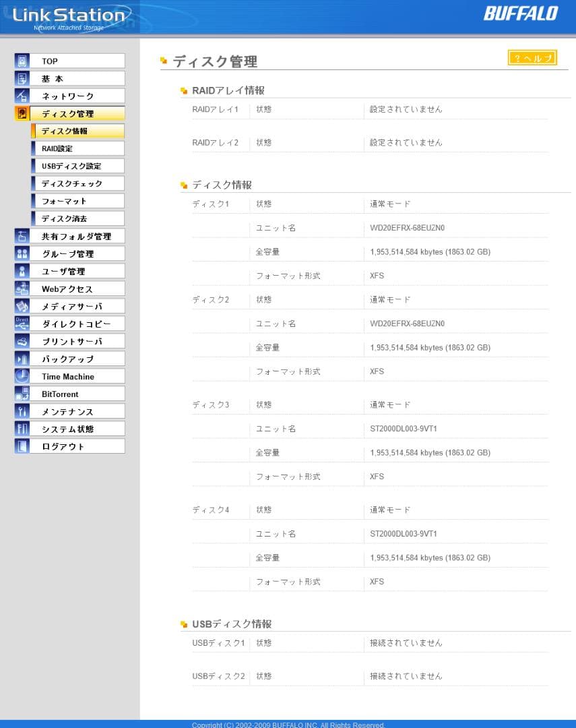
Task: Open the ヘルプ help button
Action: click(x=532, y=59)
